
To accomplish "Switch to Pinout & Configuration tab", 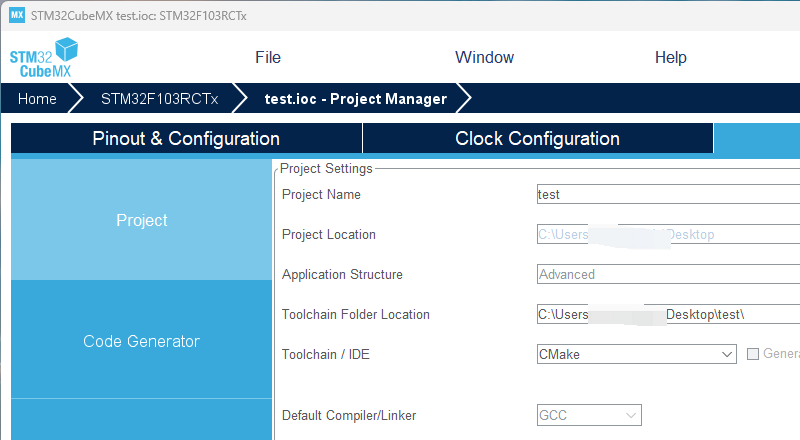I will tap(186, 138).
